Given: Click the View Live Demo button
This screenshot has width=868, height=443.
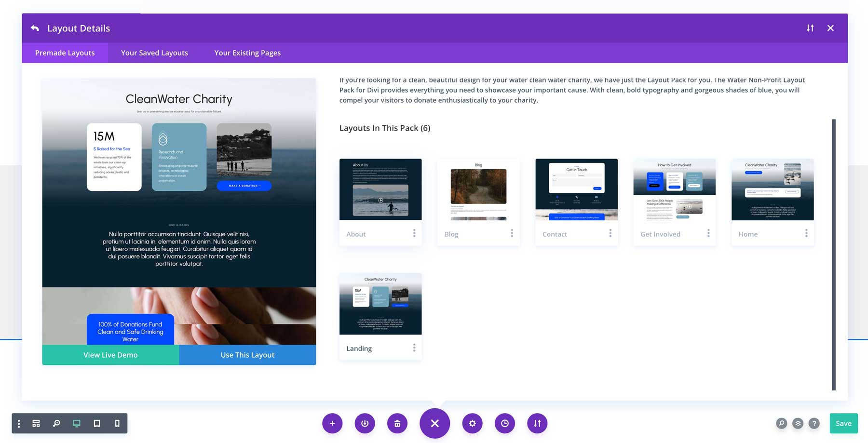Looking at the screenshot, I should pyautogui.click(x=110, y=355).
